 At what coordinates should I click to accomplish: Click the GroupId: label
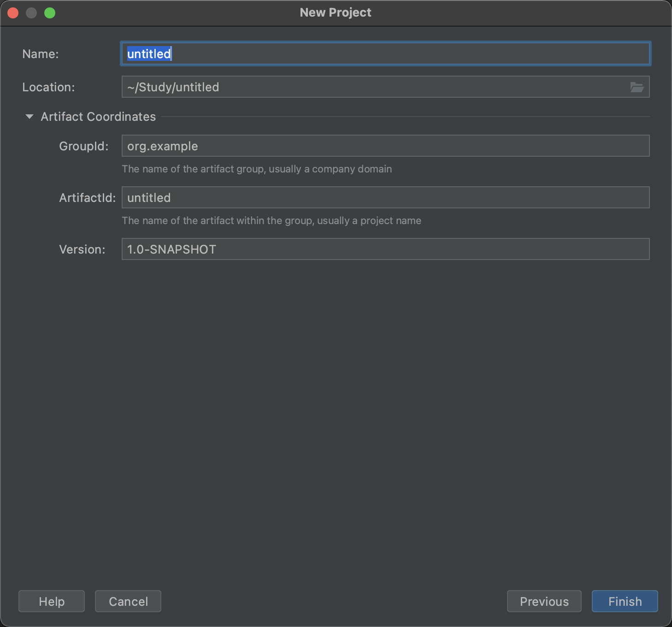[x=84, y=146]
